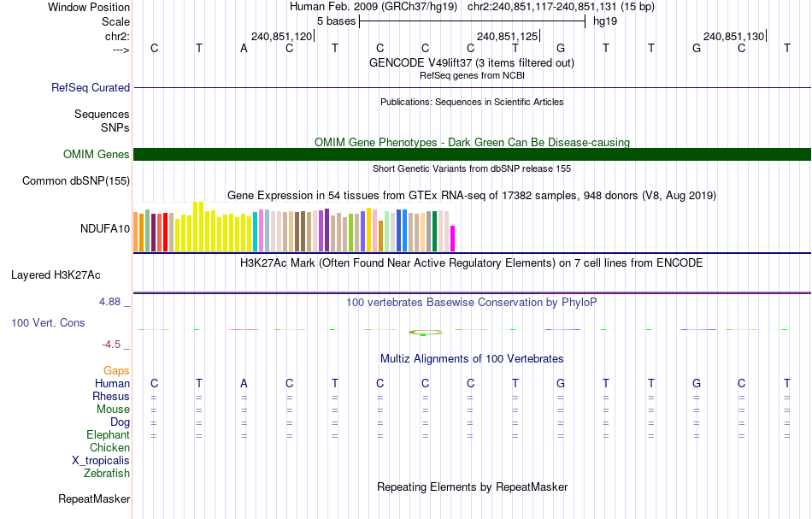This screenshot has height=519, width=812.
Task: Click the H3K27Ac Mark track title
Action: click(x=472, y=262)
